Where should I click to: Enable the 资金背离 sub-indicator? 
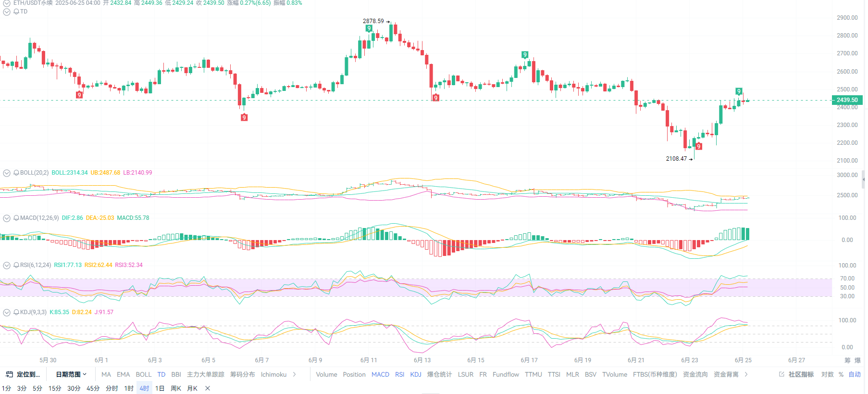tap(726, 374)
